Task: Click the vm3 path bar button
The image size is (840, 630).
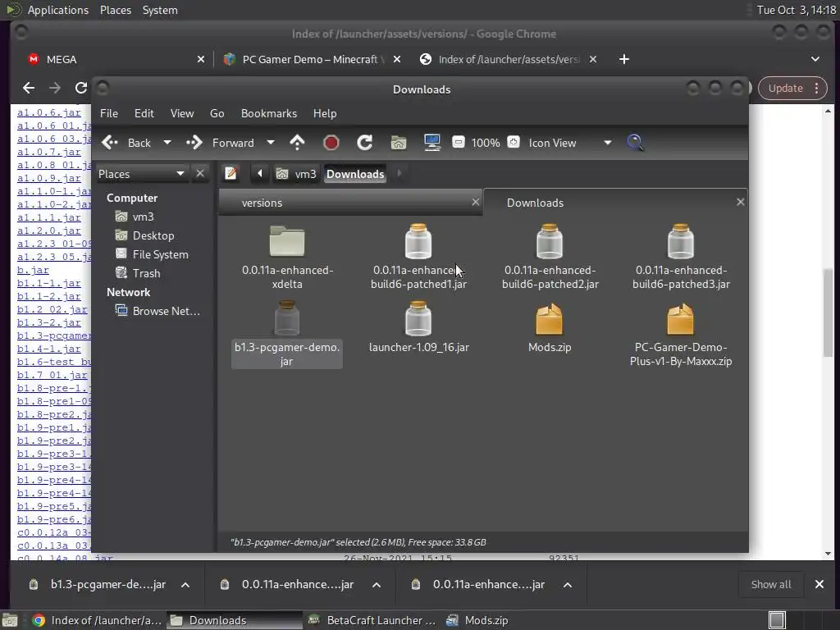Action: (x=296, y=174)
